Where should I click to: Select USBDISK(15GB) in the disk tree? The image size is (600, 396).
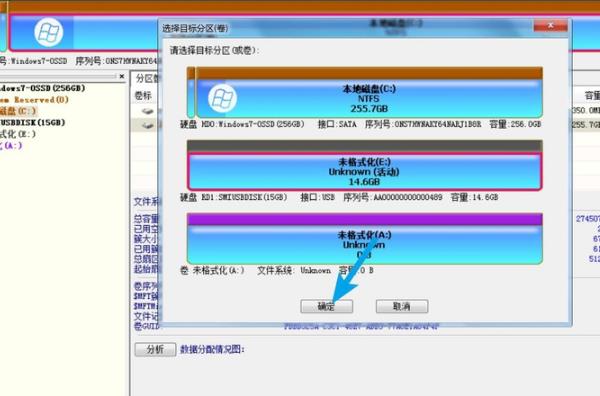[33, 122]
